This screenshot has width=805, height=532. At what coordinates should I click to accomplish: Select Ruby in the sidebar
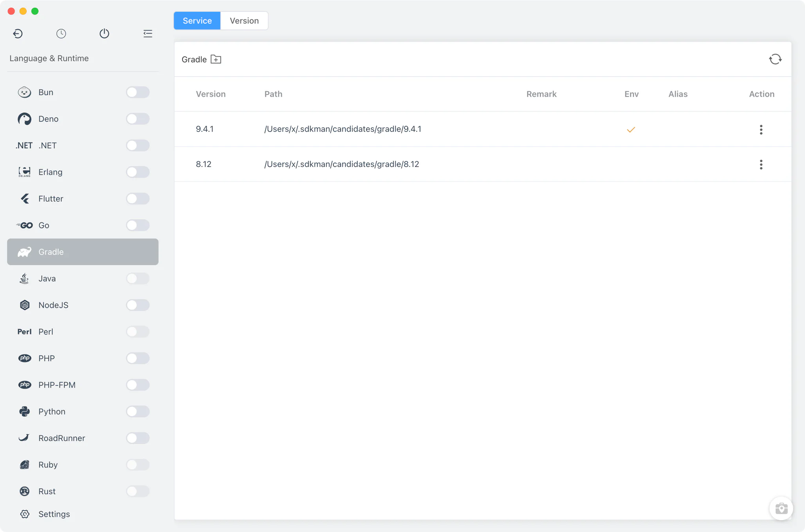(x=48, y=465)
